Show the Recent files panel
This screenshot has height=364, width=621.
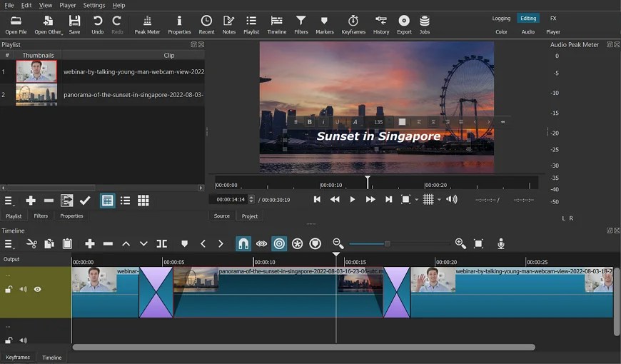206,24
